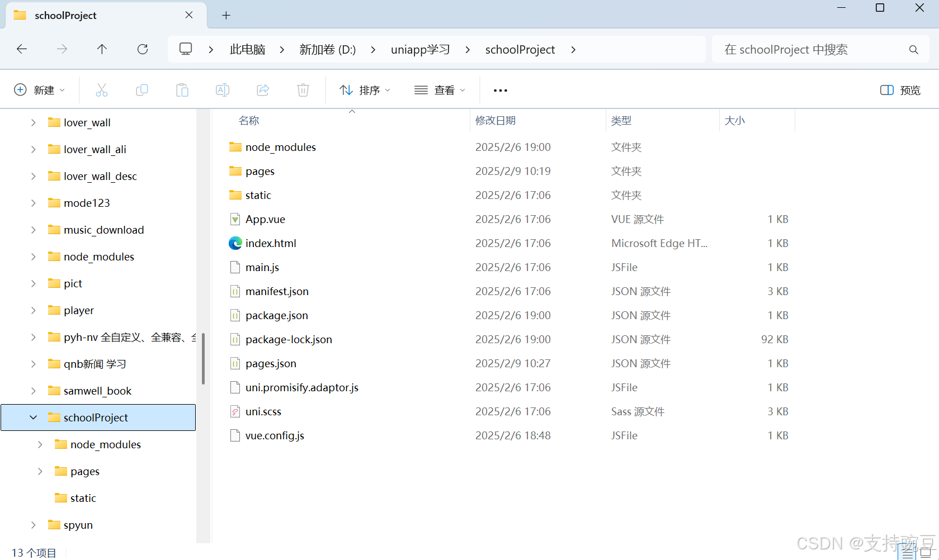Select the Rename icon on the toolbar
The width and height of the screenshot is (939, 560).
[x=222, y=89]
